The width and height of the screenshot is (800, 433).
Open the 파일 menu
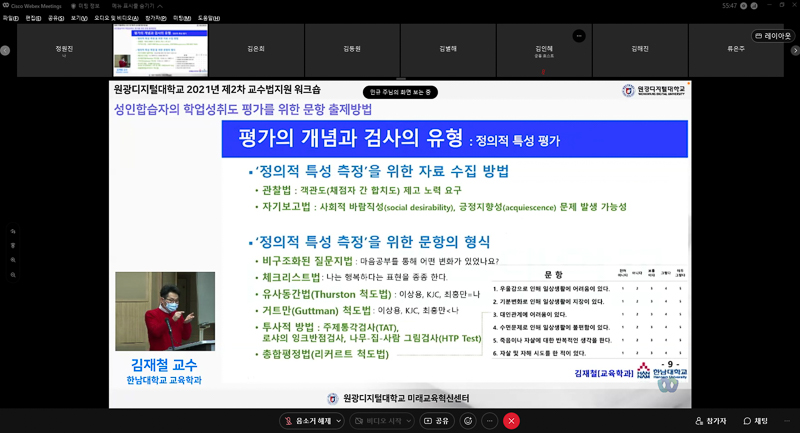pos(11,18)
